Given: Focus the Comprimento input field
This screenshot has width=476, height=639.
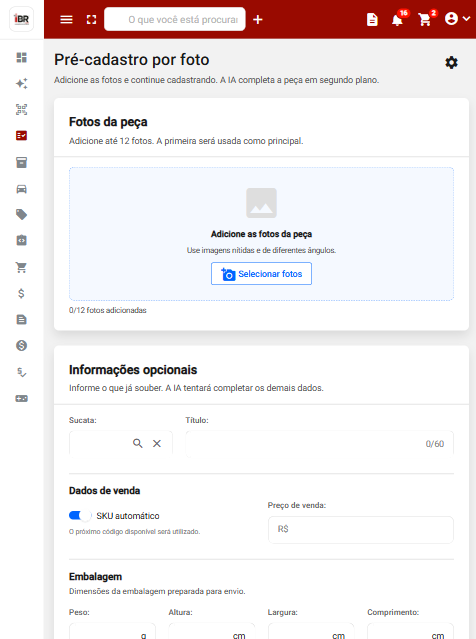Looking at the screenshot, I should click(410, 631).
